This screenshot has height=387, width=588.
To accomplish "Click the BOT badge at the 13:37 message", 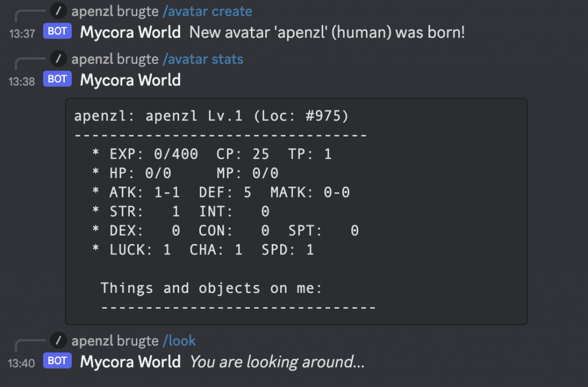I will [x=57, y=31].
